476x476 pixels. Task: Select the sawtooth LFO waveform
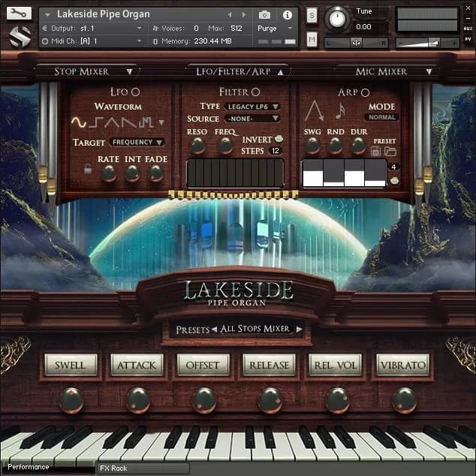point(129,122)
